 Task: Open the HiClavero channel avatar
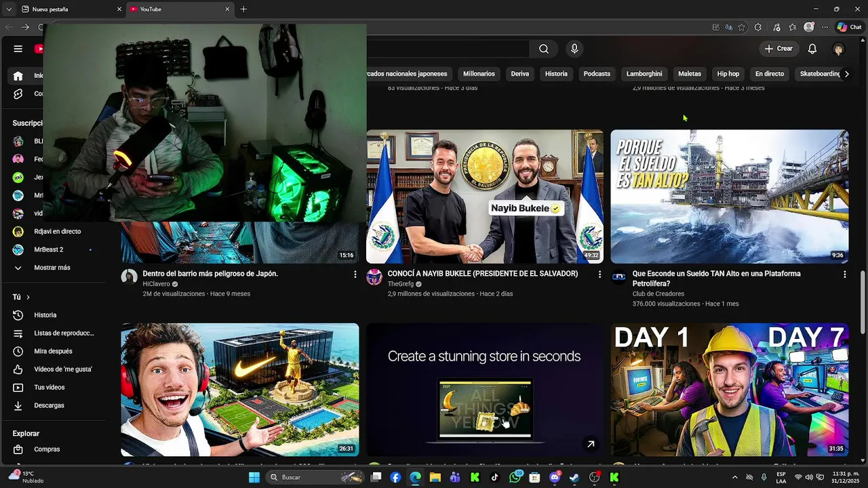[x=129, y=277]
